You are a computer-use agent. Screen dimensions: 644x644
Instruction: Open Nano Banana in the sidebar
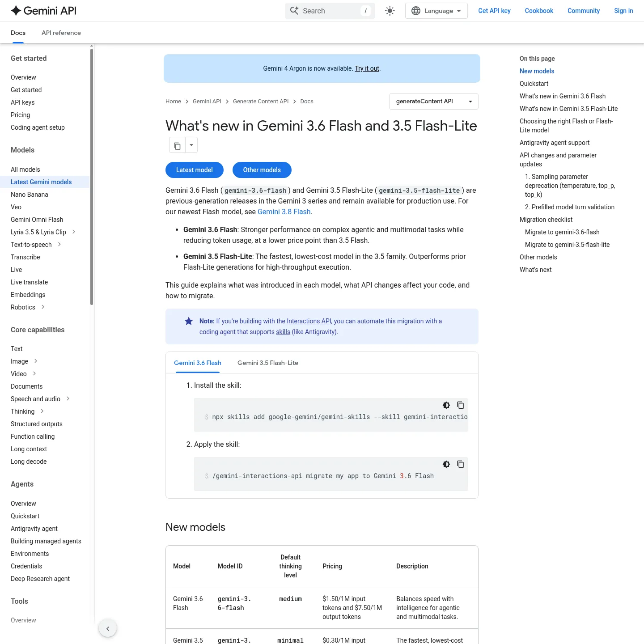pyautogui.click(x=30, y=195)
